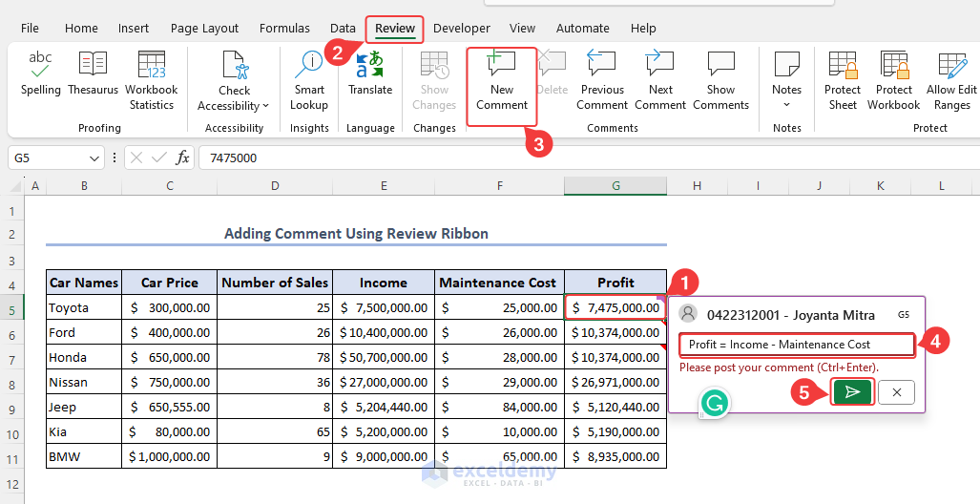980x504 pixels.
Task: Click the Insert Function fx button
Action: pos(182,158)
